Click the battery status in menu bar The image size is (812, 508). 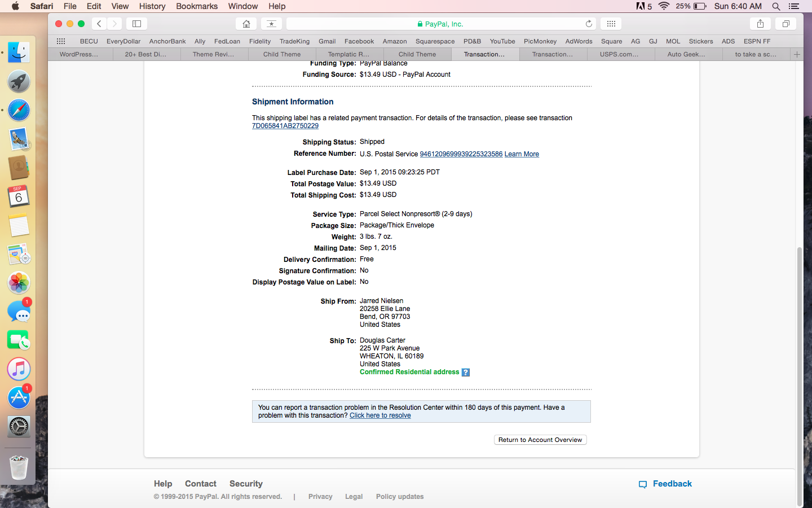tap(691, 6)
